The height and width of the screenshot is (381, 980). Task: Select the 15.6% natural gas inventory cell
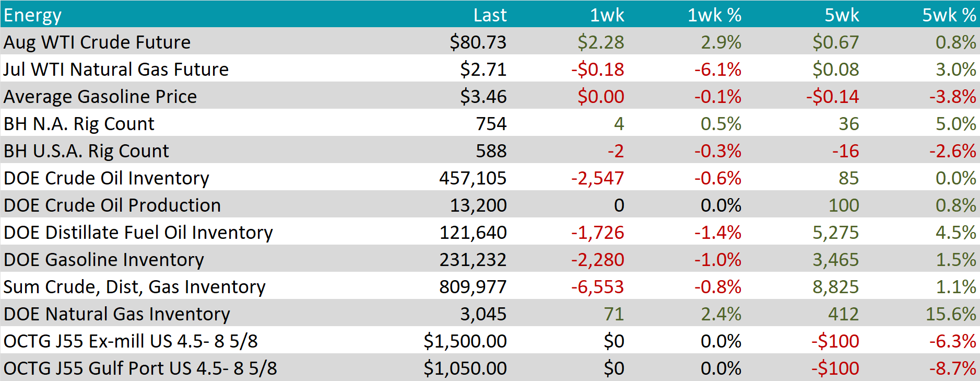pos(950,314)
